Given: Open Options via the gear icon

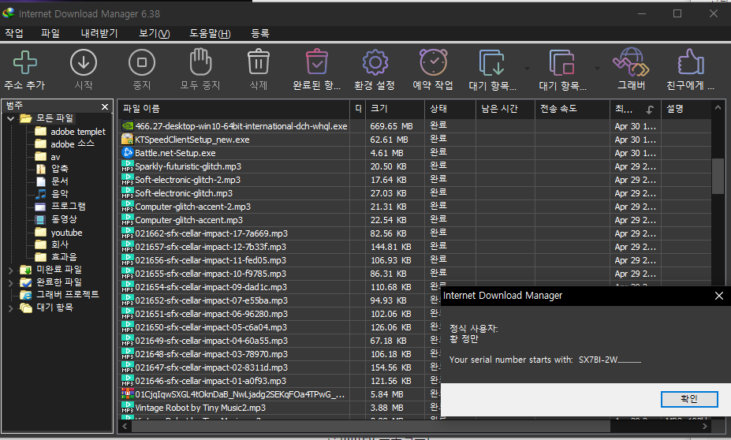Looking at the screenshot, I should [x=375, y=62].
